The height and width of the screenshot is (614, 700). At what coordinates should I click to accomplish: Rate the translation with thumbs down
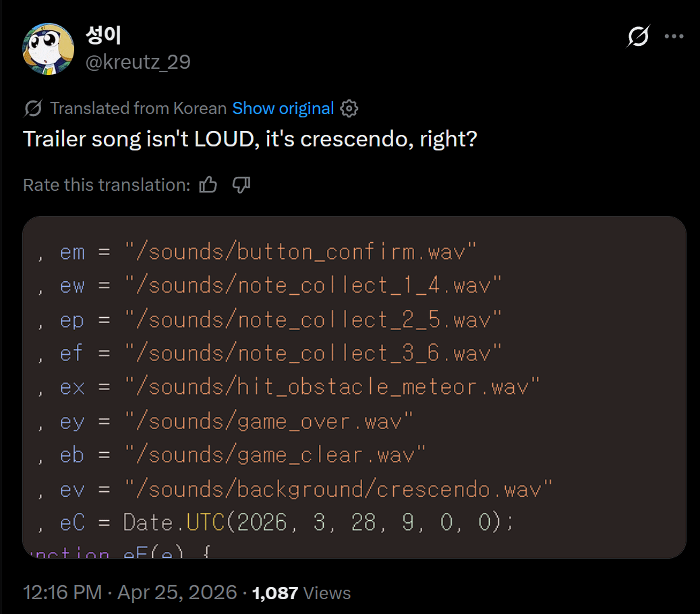[x=241, y=185]
